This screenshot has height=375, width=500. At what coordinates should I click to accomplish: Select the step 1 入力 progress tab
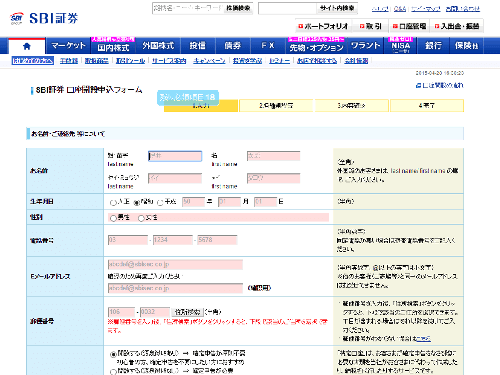[201, 106]
